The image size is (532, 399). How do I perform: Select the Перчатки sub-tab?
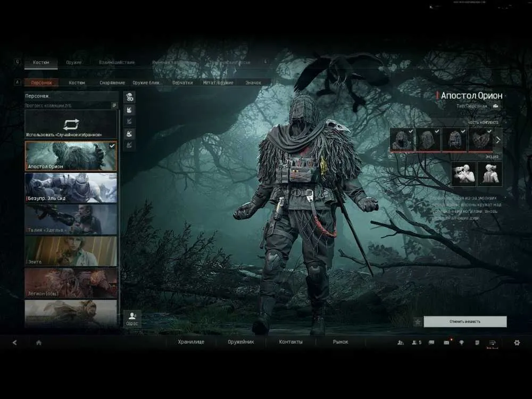(x=182, y=82)
